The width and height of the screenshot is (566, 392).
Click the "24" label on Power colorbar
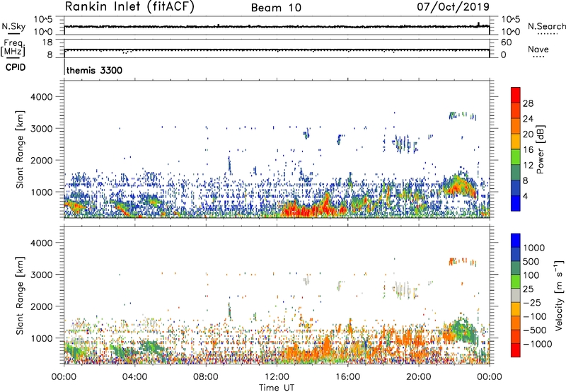pyautogui.click(x=528, y=119)
